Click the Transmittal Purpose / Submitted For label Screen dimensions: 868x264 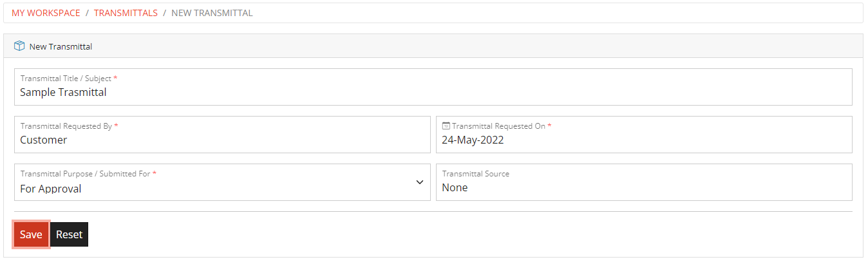[86, 174]
